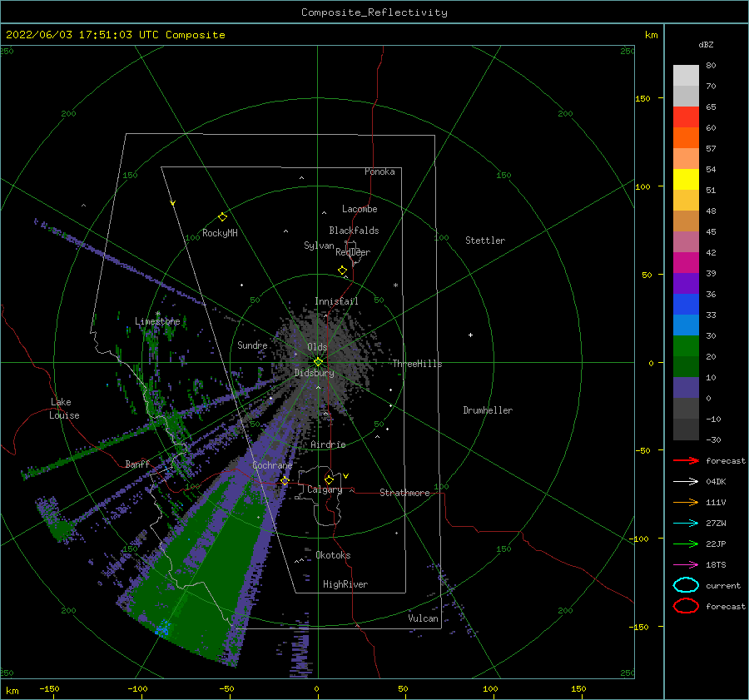Click the yellow diamond marker below Cochrane
Image resolution: width=749 pixels, height=700 pixels.
[285, 480]
